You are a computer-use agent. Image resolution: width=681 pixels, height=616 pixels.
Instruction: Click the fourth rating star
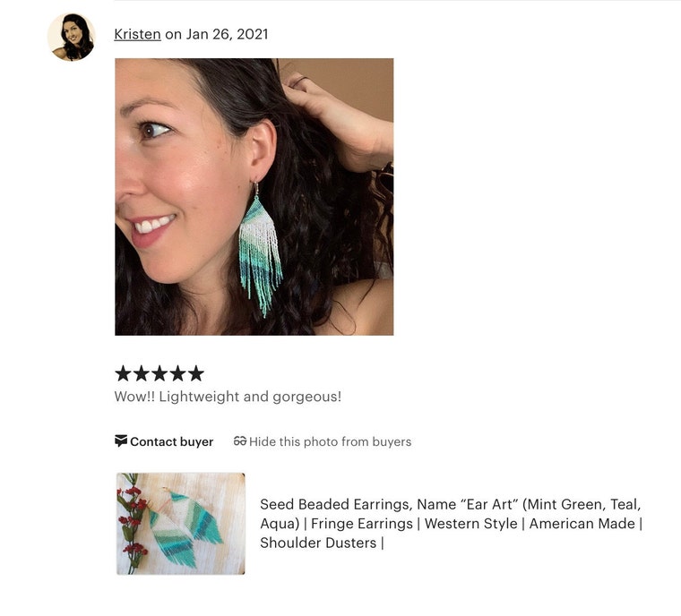177,373
